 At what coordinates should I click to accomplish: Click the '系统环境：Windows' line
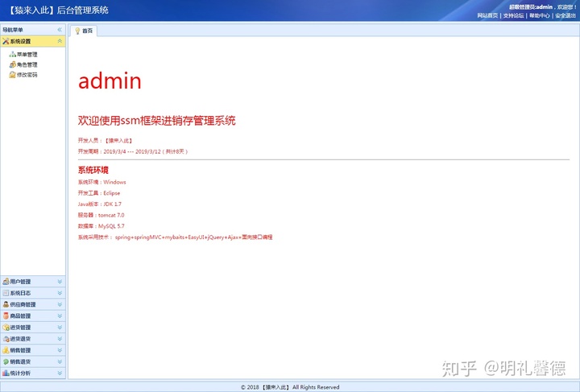pos(101,182)
